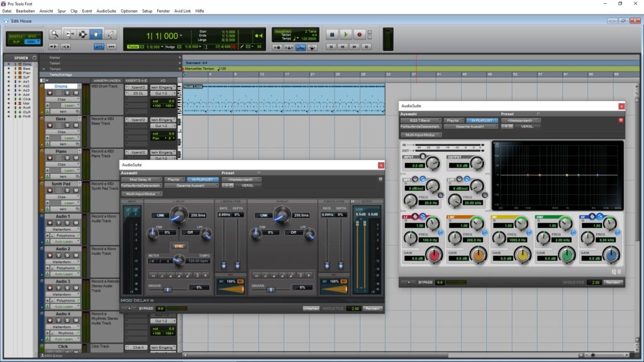The image size is (644, 362).
Task: Click the Rewind transport button
Action: (x=343, y=47)
